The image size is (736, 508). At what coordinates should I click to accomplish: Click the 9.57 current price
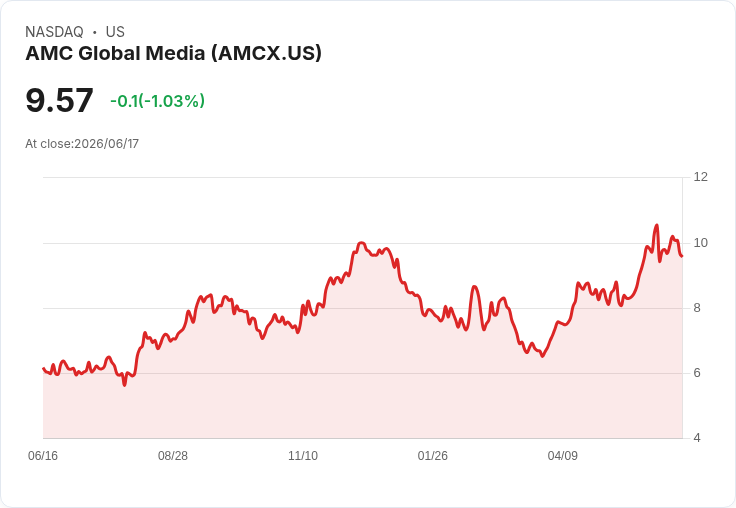tap(59, 100)
